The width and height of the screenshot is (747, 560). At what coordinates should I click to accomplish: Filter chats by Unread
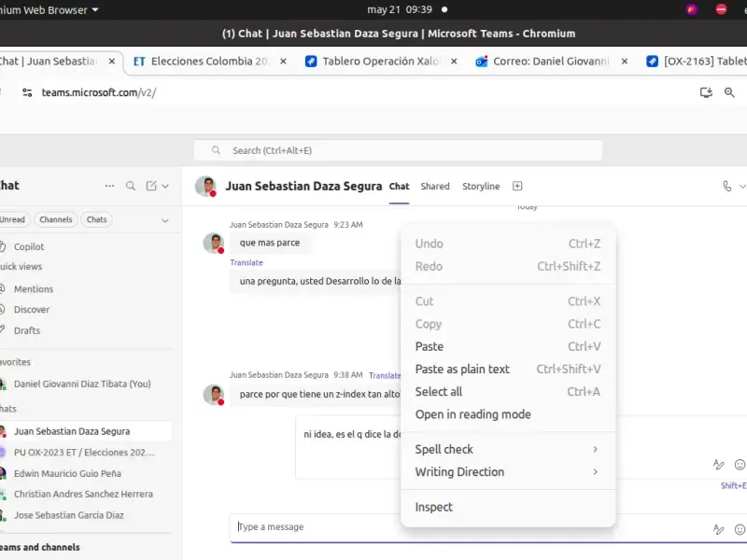point(13,219)
